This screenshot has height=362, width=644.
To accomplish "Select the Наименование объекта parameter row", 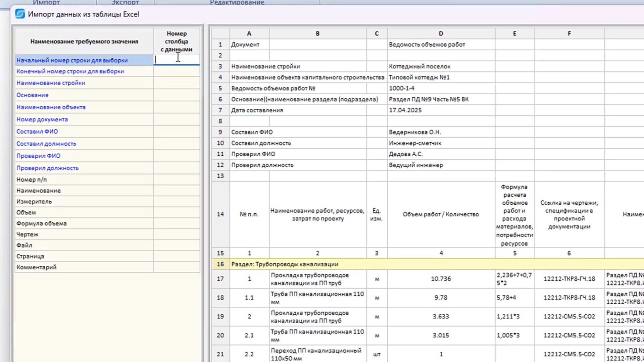I will (x=107, y=107).
